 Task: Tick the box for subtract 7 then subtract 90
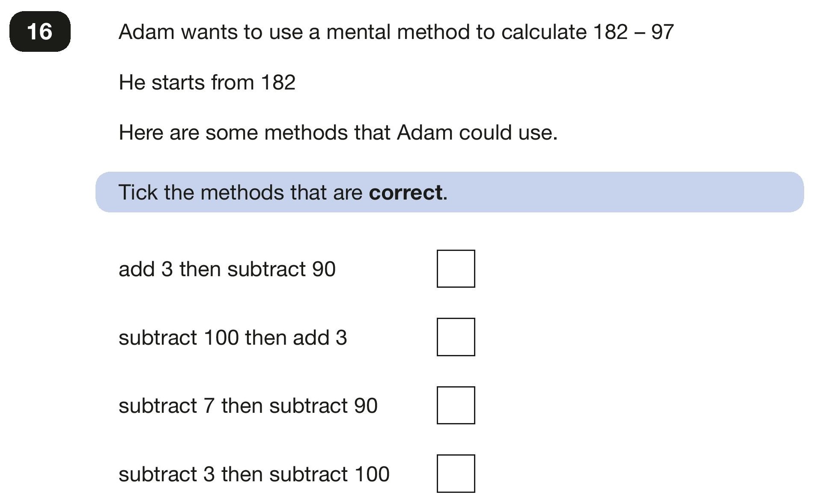(x=456, y=405)
